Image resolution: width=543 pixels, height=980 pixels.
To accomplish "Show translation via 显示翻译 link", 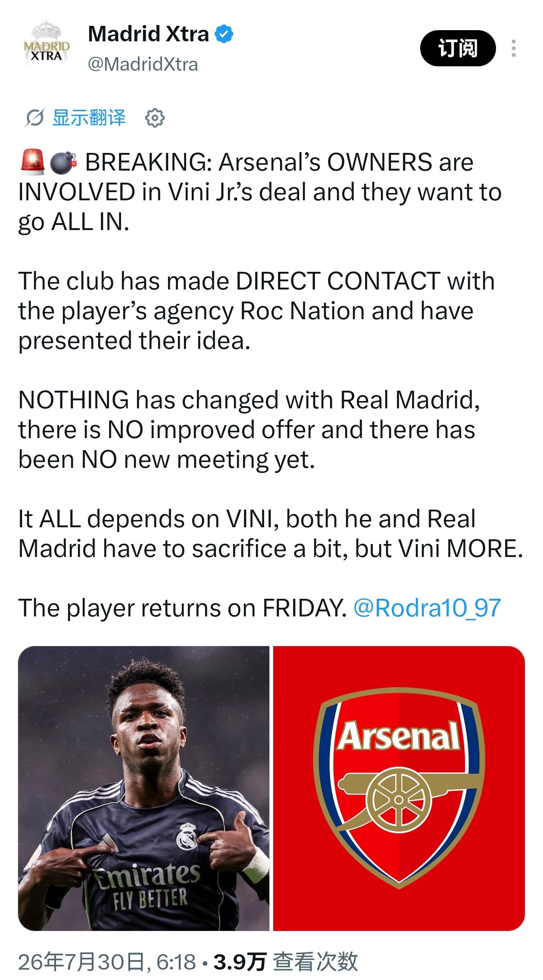I will point(89,118).
